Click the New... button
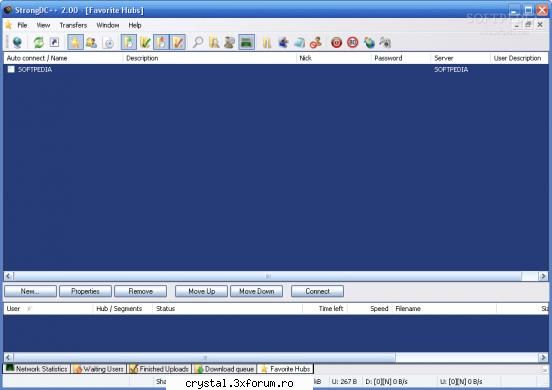Screen dimensions: 552x390 [30, 291]
